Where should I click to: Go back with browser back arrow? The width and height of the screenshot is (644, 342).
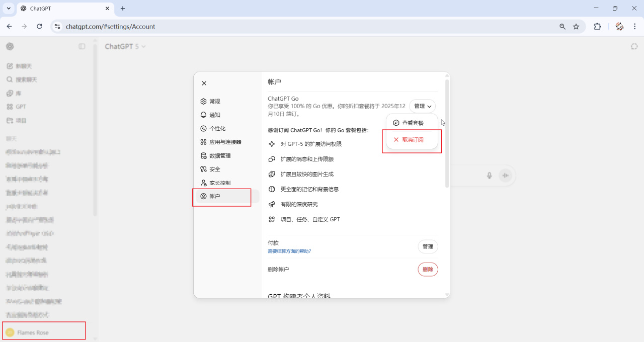[x=9, y=27]
